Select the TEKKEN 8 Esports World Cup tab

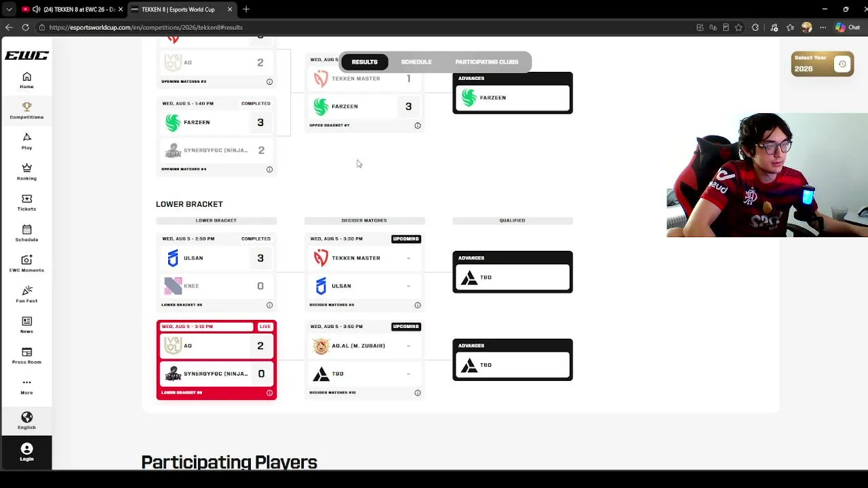(x=181, y=9)
